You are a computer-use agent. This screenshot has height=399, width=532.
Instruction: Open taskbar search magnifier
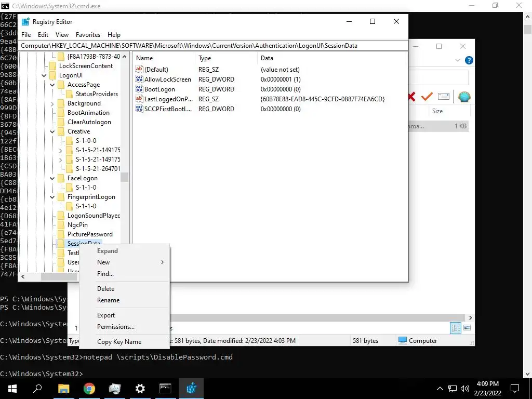37,389
